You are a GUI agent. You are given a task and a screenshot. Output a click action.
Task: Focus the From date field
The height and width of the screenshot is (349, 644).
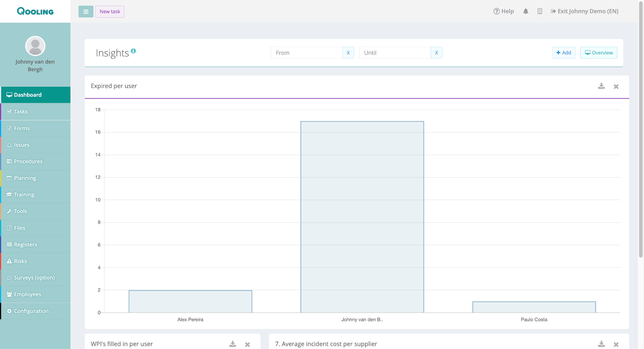307,53
